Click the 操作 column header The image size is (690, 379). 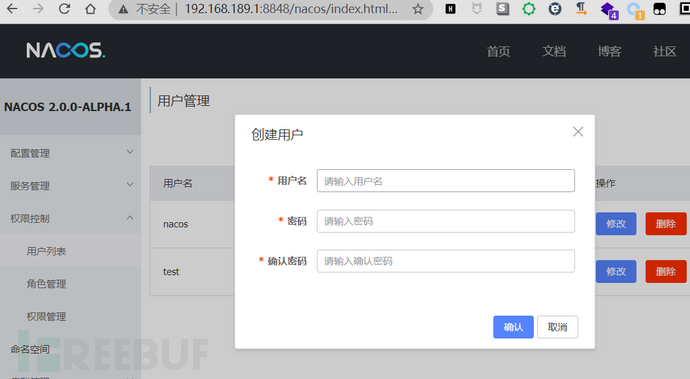pyautogui.click(x=606, y=183)
